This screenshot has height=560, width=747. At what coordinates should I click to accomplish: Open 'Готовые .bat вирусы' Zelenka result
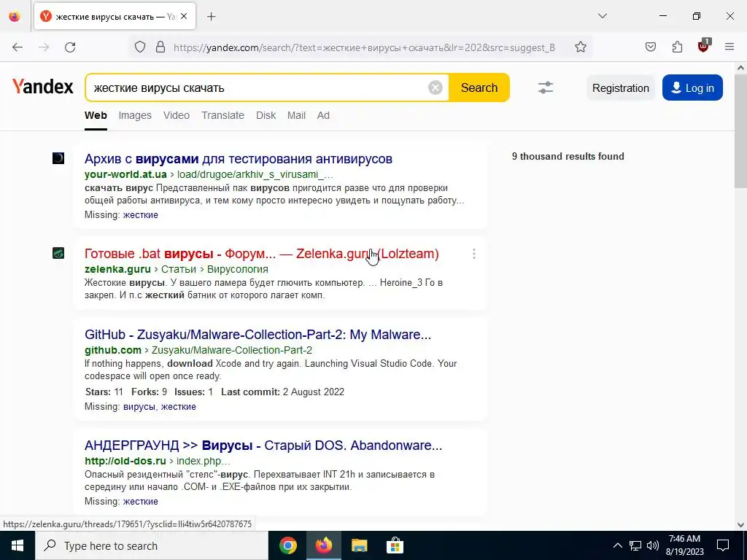coord(262,253)
